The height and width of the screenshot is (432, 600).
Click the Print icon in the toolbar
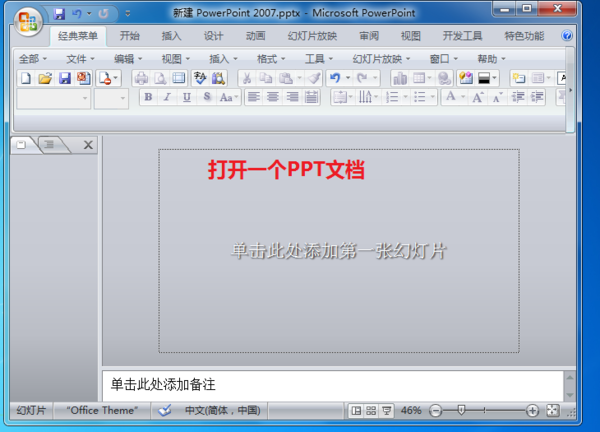point(141,78)
